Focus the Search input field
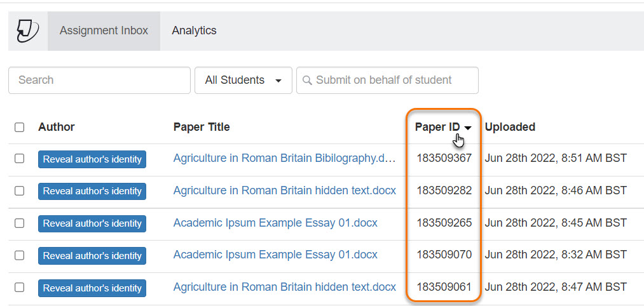This screenshot has width=644, height=306. point(99,80)
